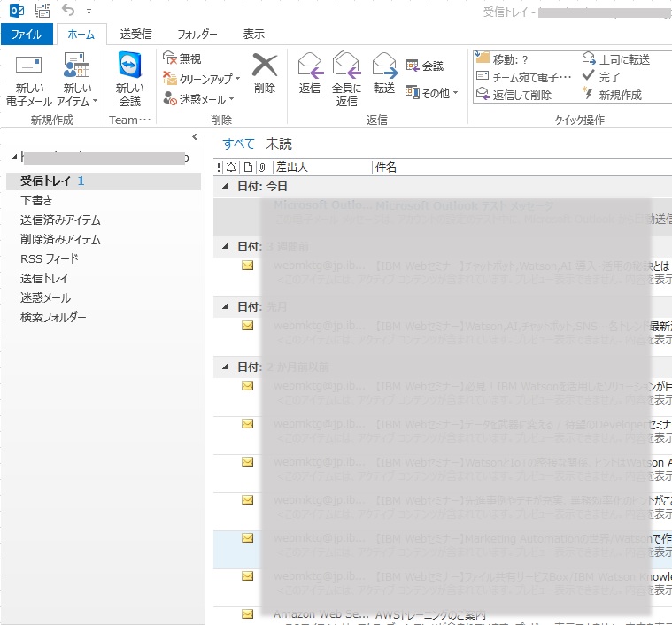Click the Meeting (会議) reply icon
672x625 pixels.
[413, 66]
